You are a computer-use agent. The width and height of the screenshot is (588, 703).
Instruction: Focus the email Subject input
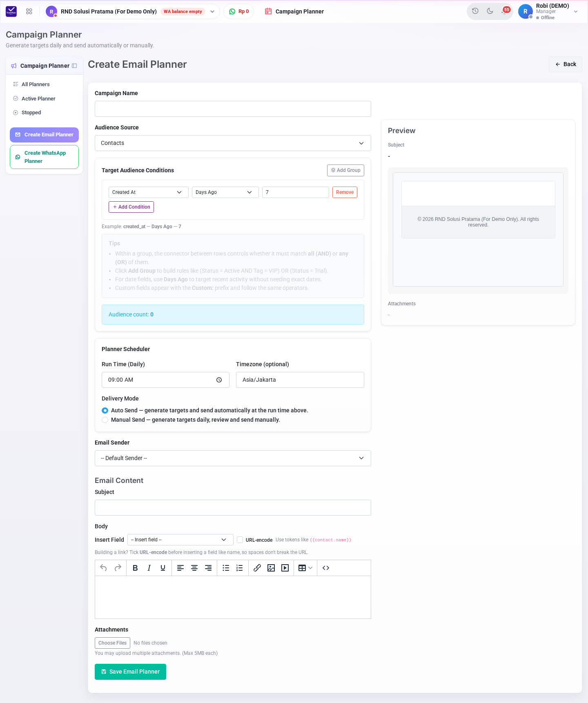(233, 508)
